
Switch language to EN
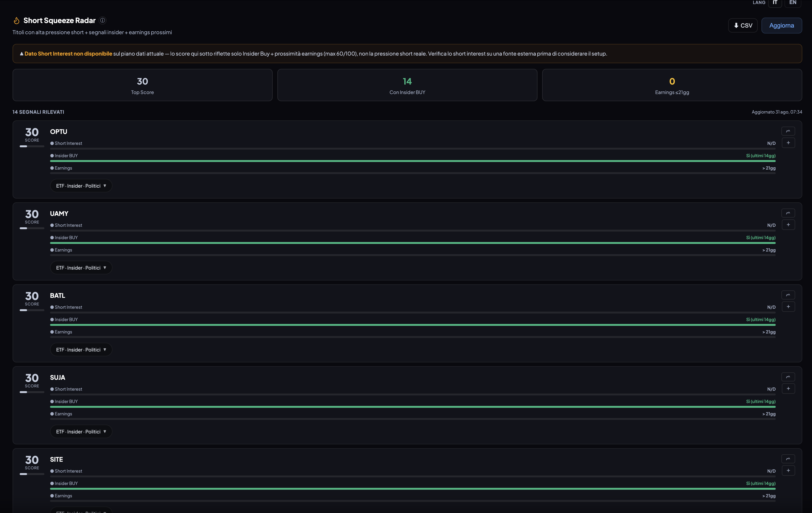793,3
